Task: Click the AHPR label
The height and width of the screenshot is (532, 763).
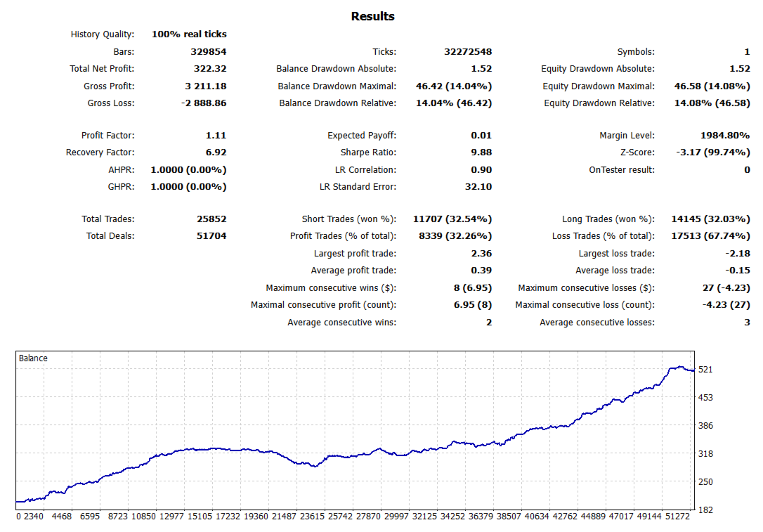Action: pos(121,170)
